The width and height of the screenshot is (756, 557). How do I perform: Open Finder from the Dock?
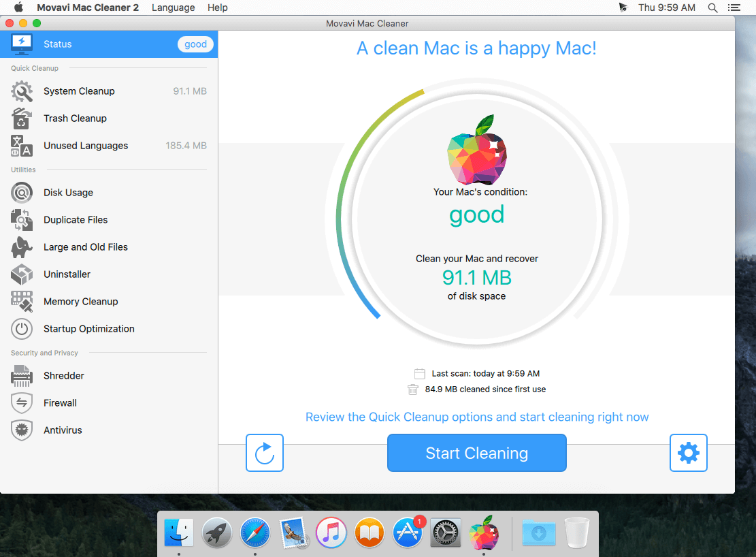click(179, 533)
